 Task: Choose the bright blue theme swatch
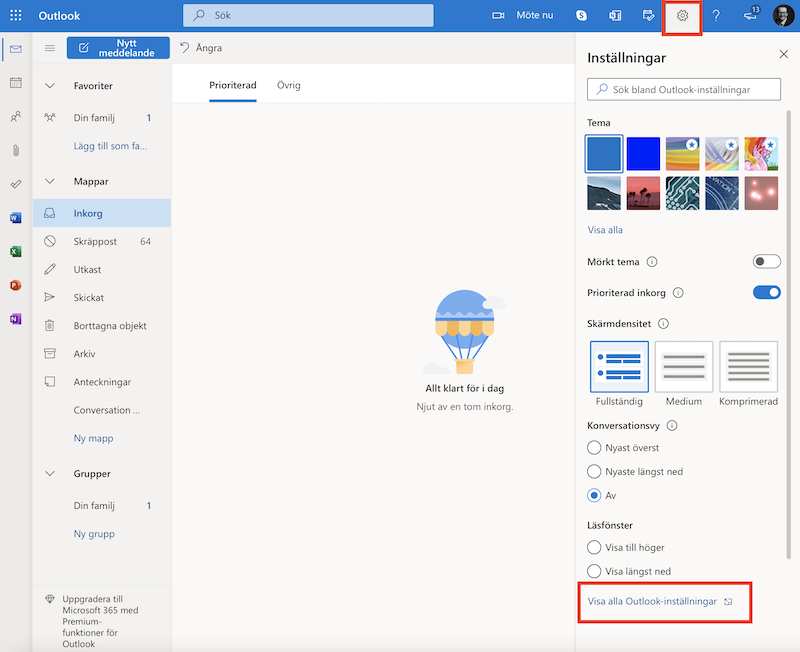click(644, 153)
